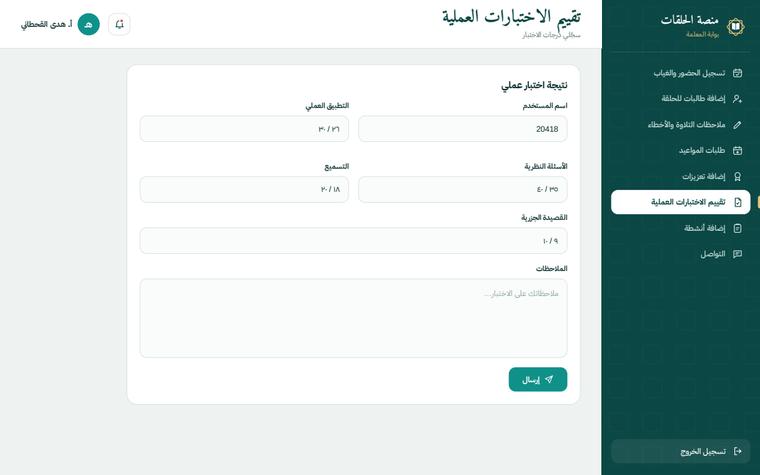
Task: Focus اسم المستخدم field containing 20418
Action: click(x=462, y=129)
